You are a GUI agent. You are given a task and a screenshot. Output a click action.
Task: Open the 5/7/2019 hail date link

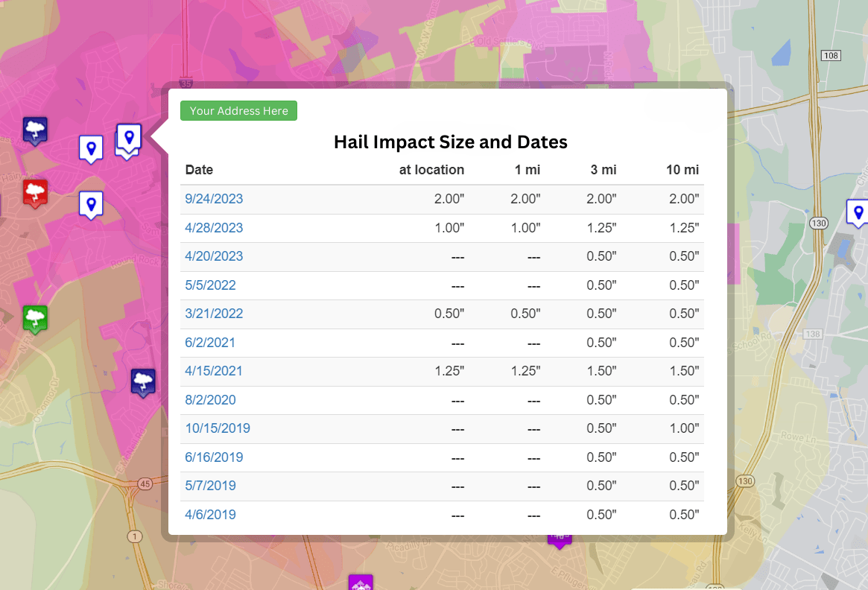210,486
